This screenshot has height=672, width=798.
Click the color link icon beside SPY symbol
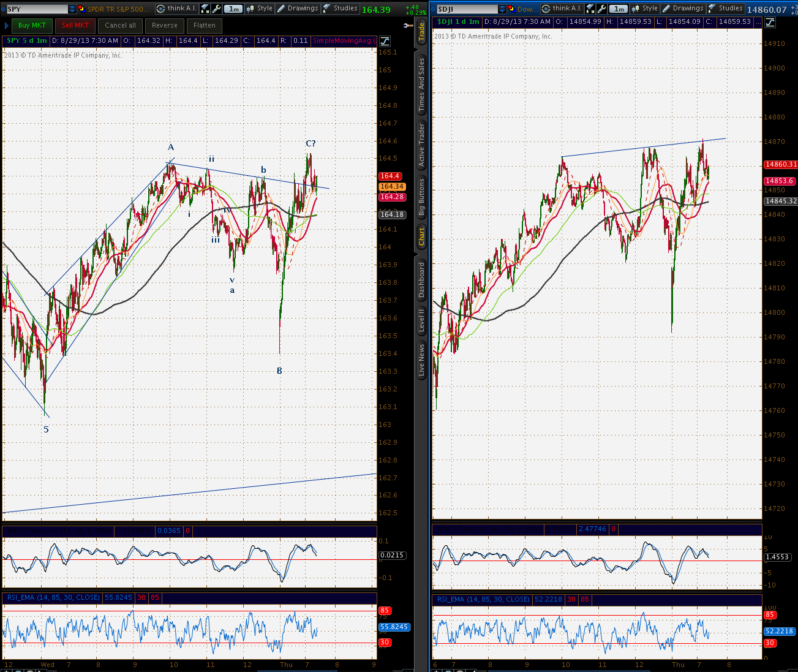tap(81, 9)
